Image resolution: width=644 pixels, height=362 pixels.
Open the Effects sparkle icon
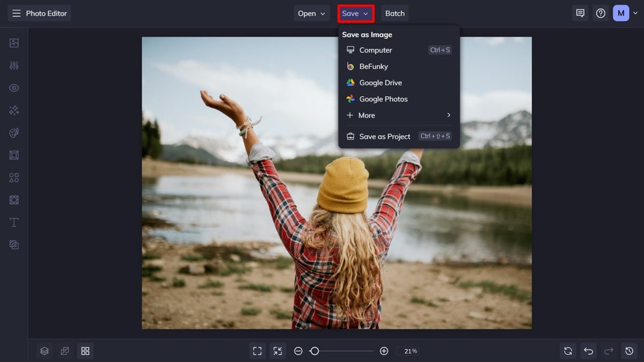[14, 110]
